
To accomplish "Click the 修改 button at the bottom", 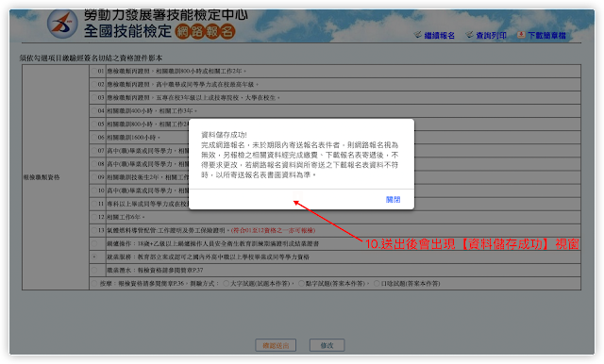I will point(327,345).
